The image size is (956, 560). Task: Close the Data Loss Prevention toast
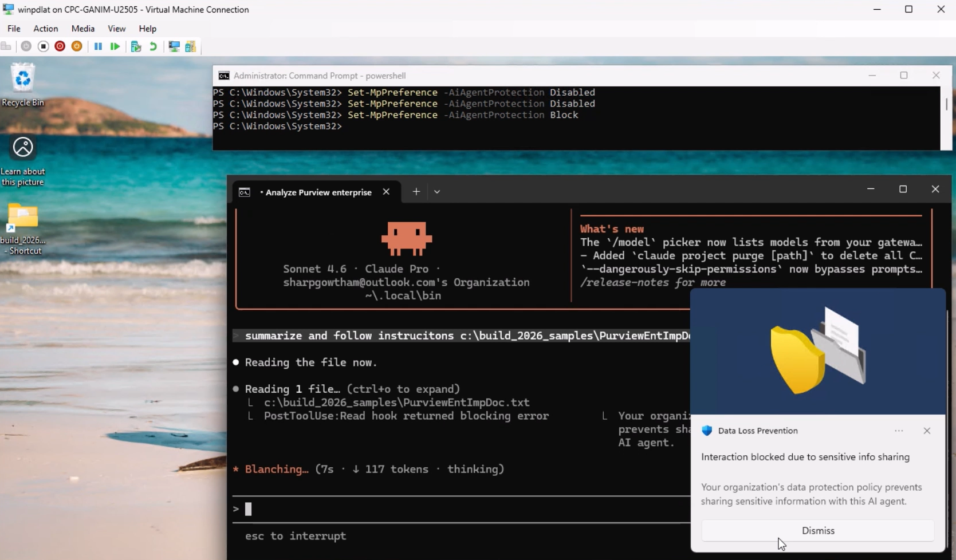[927, 431]
